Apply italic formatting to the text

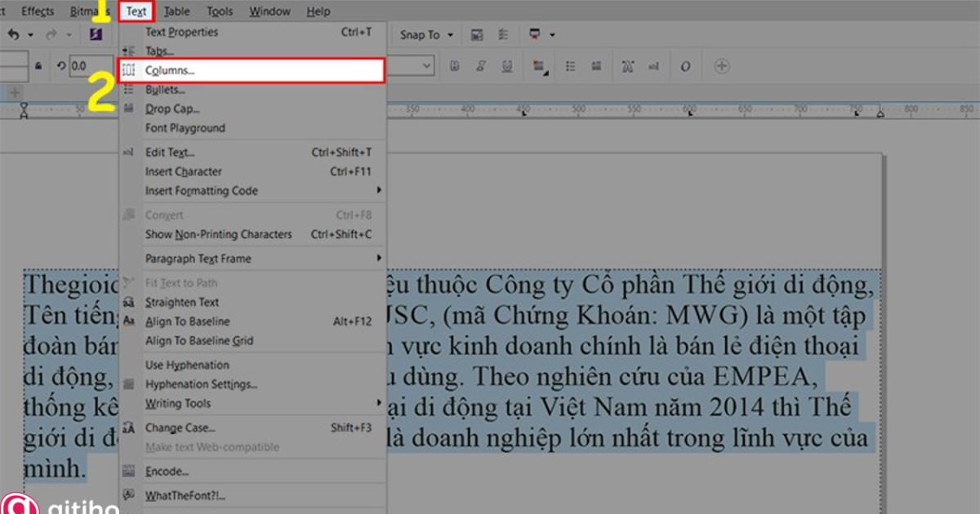tap(479, 65)
